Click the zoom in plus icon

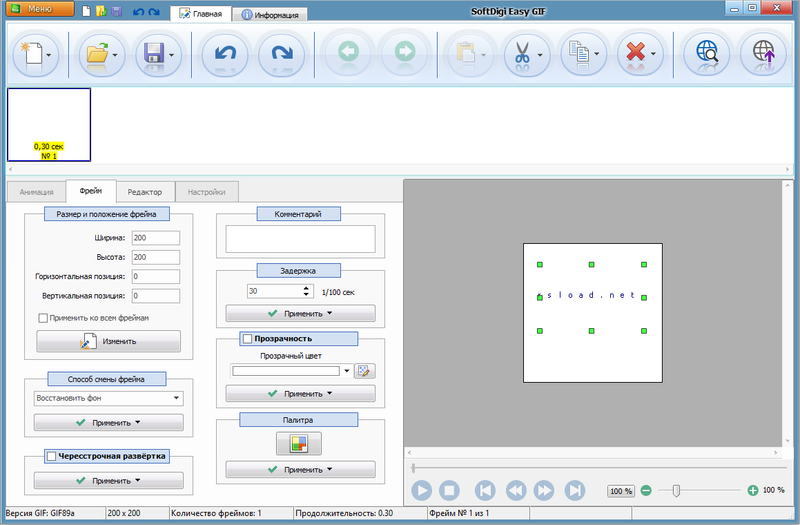click(753, 490)
